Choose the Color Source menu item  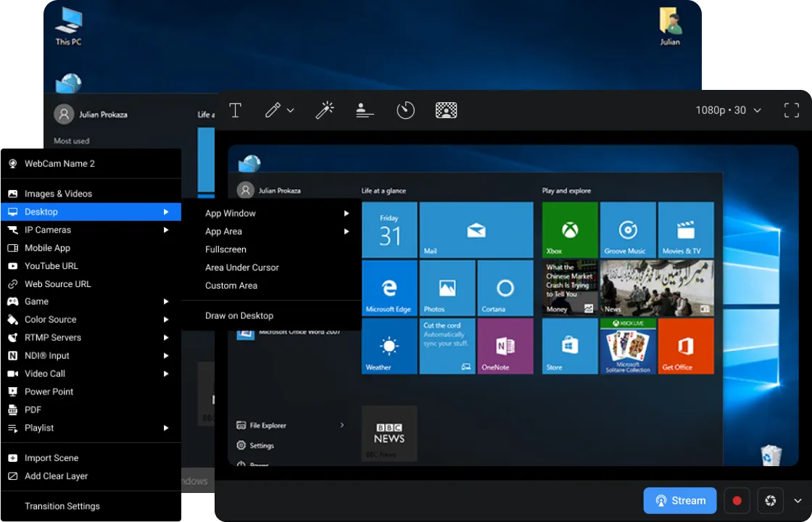[x=51, y=320]
